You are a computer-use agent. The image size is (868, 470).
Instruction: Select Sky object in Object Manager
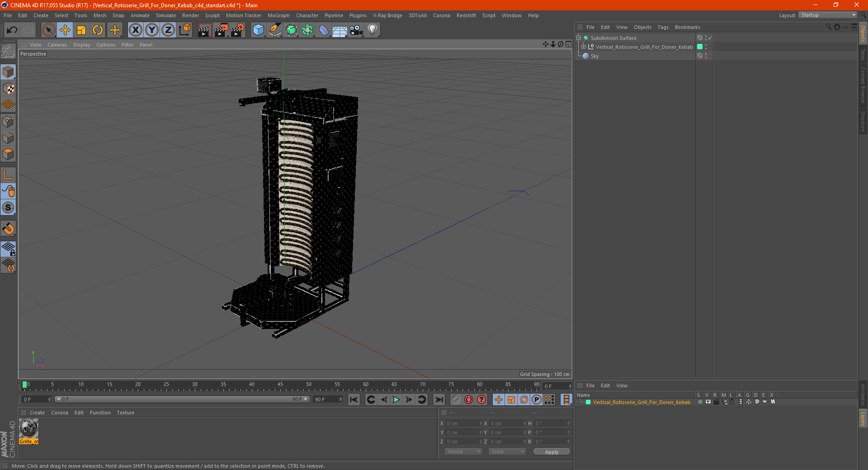coord(594,56)
